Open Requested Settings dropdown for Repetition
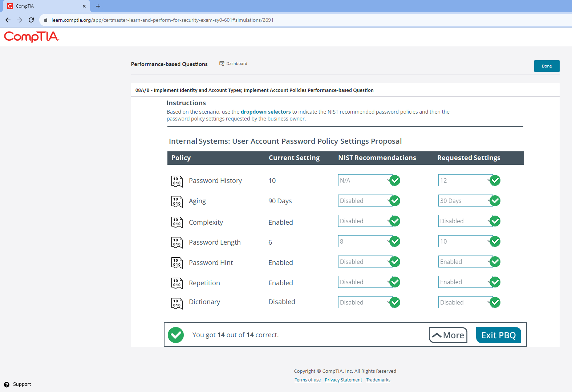Image resolution: width=572 pixels, height=392 pixels. 465,282
